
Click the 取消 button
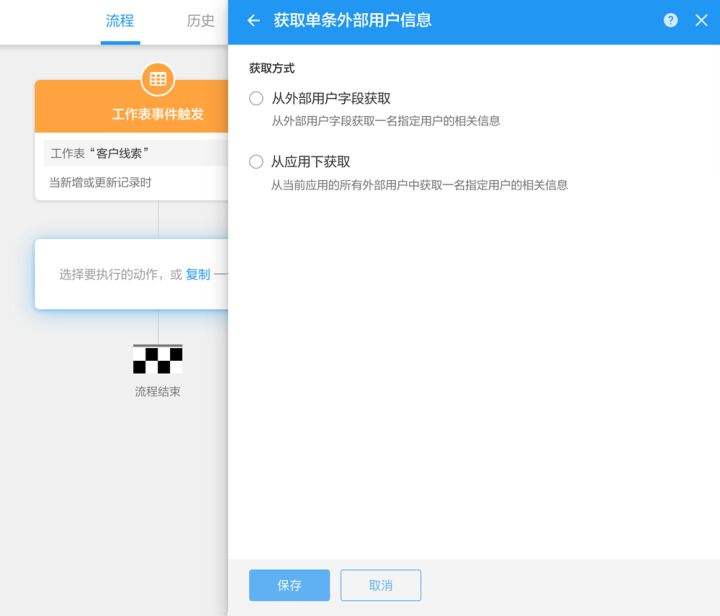click(x=381, y=585)
